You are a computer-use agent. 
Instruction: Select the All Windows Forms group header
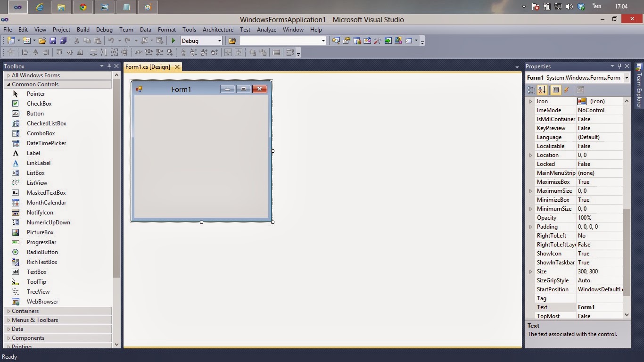tap(58, 75)
